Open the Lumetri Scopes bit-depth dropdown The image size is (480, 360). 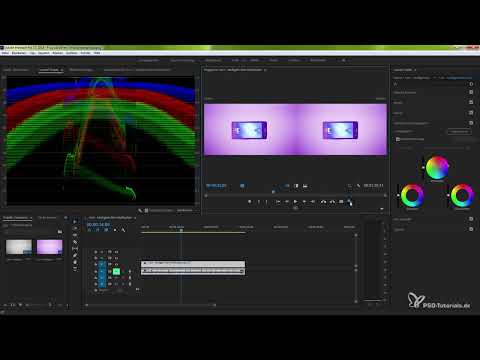pos(184,210)
